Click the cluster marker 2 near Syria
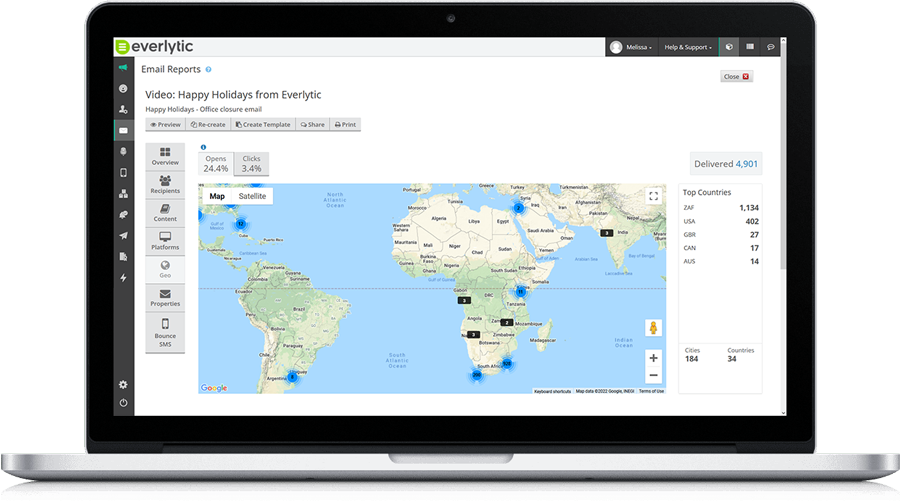900x501 pixels. pyautogui.click(x=518, y=208)
